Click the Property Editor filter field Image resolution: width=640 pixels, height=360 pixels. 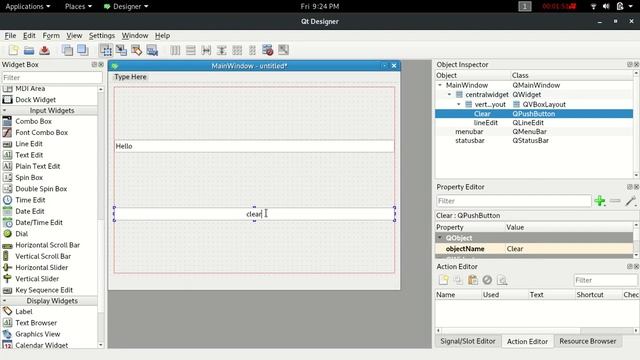click(513, 201)
